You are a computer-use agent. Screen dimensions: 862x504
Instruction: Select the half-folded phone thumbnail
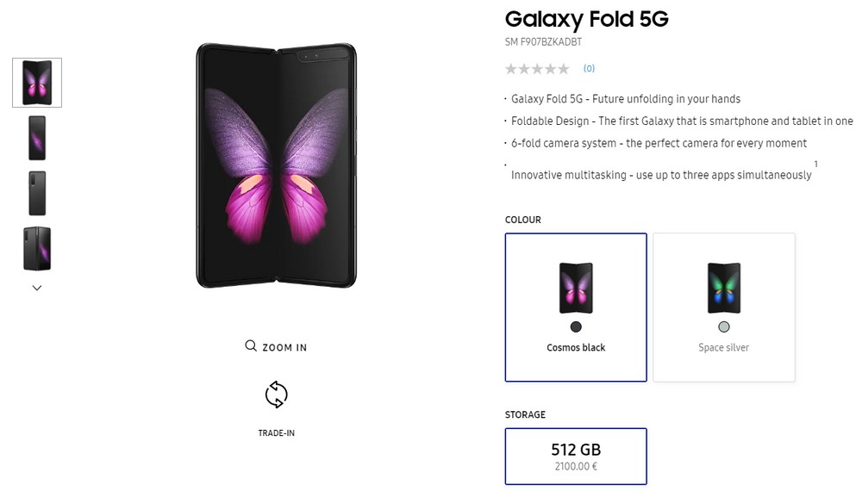(x=37, y=248)
